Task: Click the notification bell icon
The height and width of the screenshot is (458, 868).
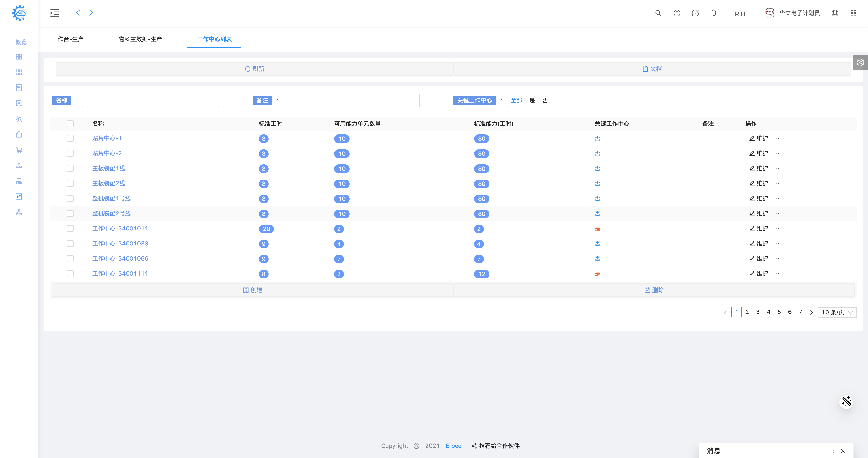Action: click(714, 13)
